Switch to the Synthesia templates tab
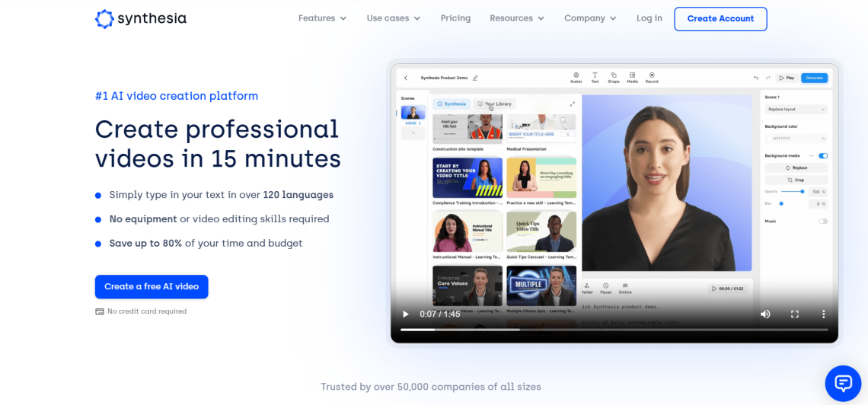 click(452, 104)
